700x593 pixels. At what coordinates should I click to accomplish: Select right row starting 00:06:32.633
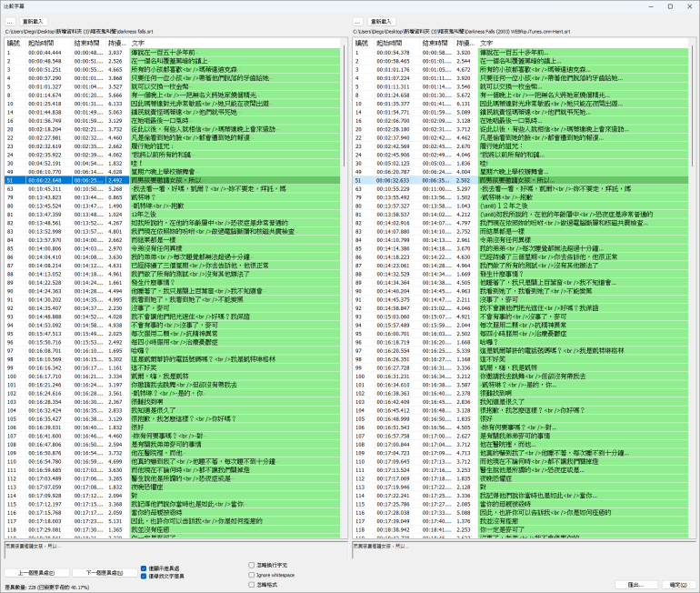[x=521, y=180]
